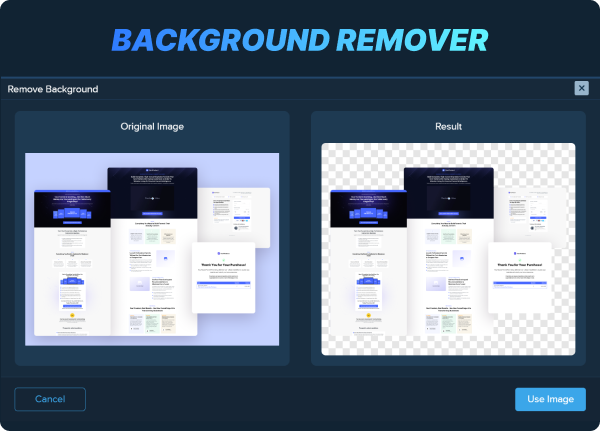Confirm with the Use Image button
The height and width of the screenshot is (431, 600).
550,399
